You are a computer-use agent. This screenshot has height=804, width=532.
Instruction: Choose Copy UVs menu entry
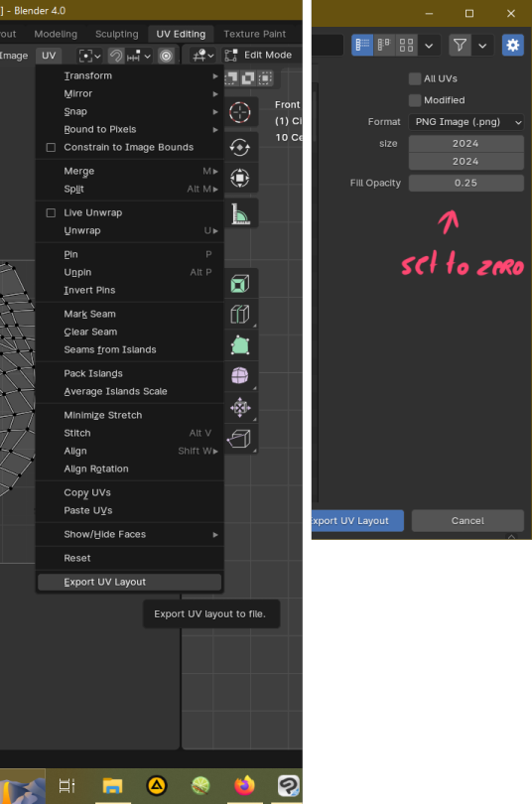(x=130, y=492)
